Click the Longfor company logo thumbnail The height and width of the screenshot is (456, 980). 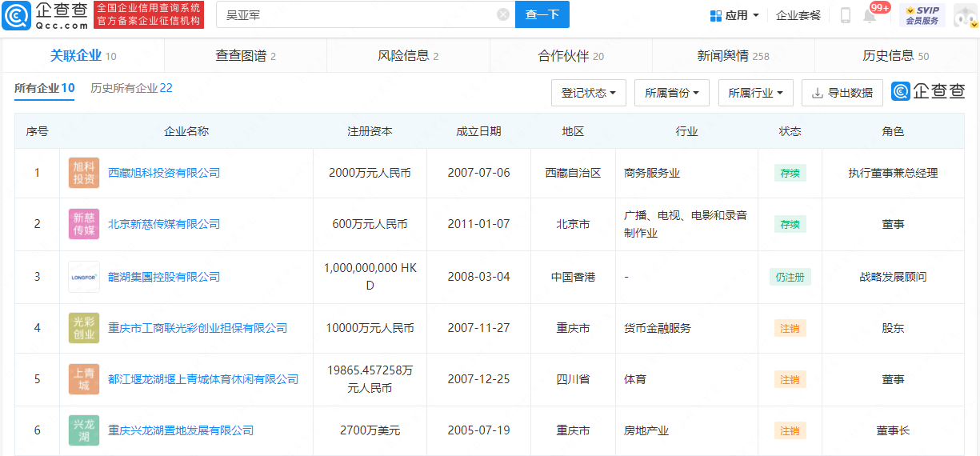(84, 277)
